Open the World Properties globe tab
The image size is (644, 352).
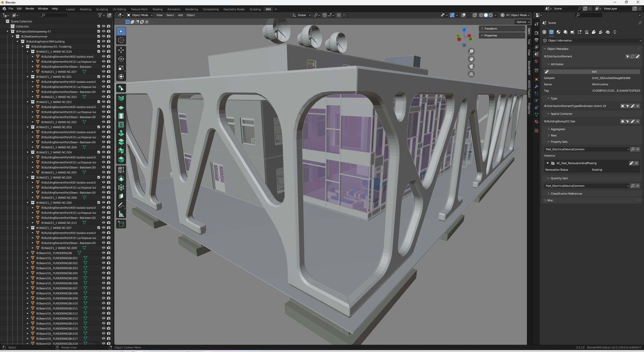click(x=536, y=61)
